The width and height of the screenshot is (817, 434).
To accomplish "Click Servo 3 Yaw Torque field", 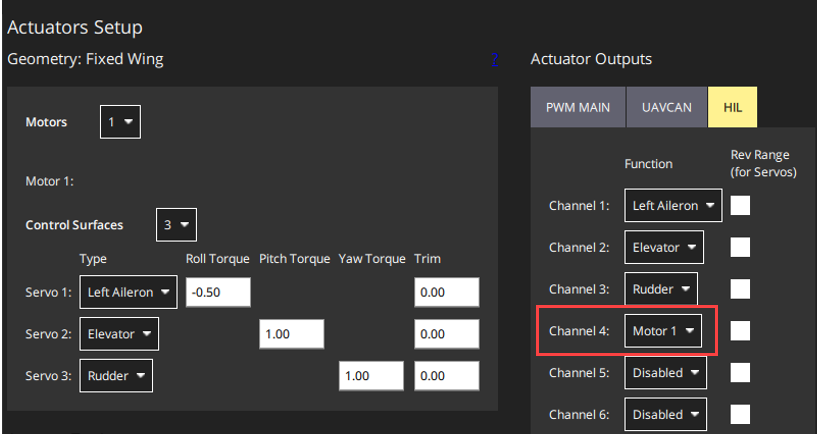I will [371, 375].
